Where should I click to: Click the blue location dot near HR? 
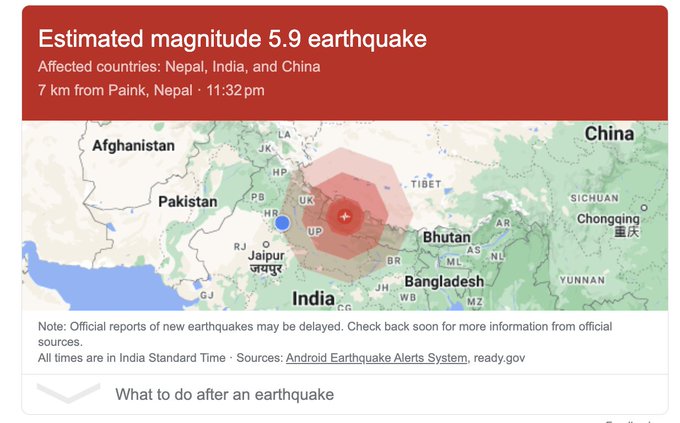282,223
